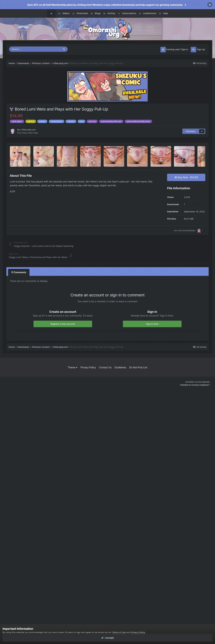Click Powered by Invision Community link
The height and width of the screenshot is (644, 215).
[195, 385]
